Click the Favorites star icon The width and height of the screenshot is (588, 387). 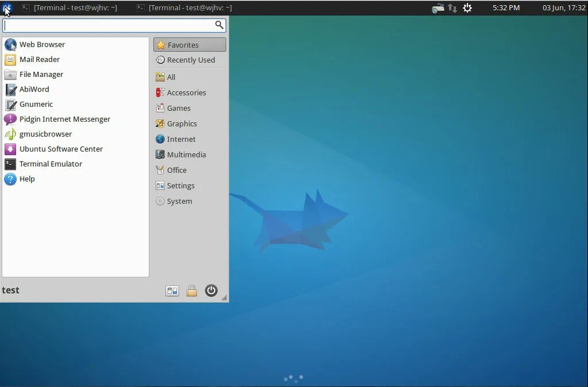(x=161, y=45)
